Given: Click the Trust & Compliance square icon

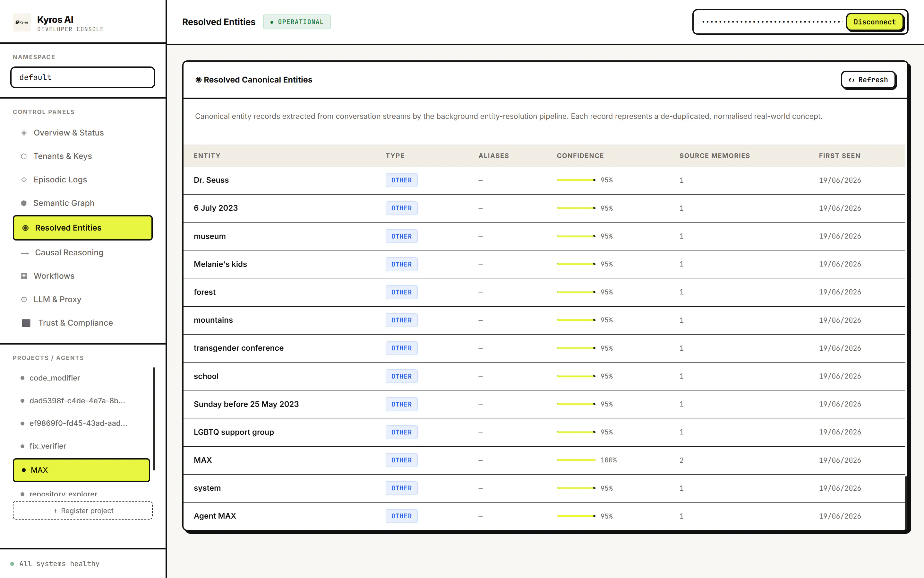Looking at the screenshot, I should pyautogui.click(x=26, y=323).
